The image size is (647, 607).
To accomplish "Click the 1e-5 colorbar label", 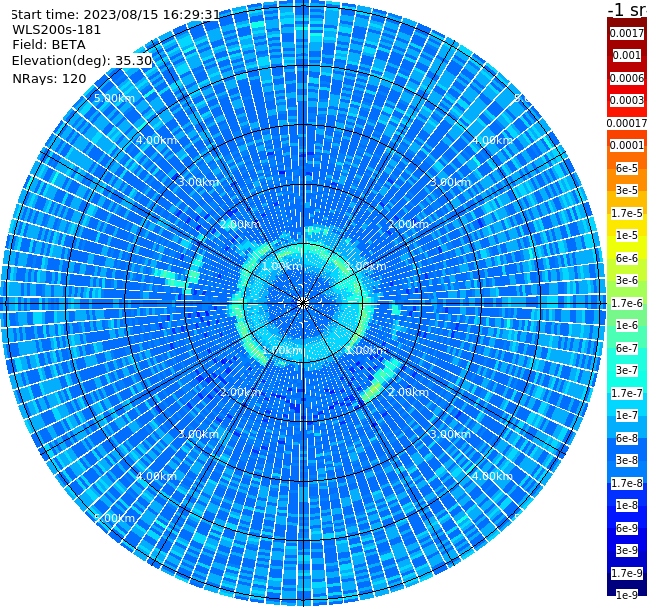I will (627, 235).
